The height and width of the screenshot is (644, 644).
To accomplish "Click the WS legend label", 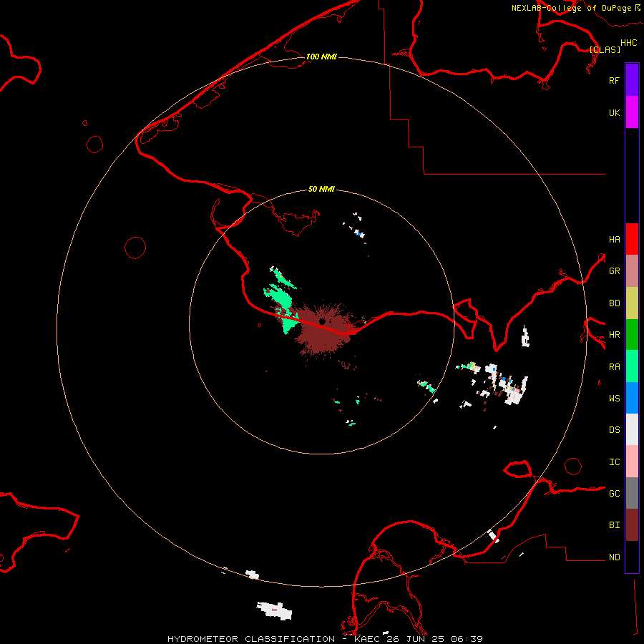I will (614, 398).
